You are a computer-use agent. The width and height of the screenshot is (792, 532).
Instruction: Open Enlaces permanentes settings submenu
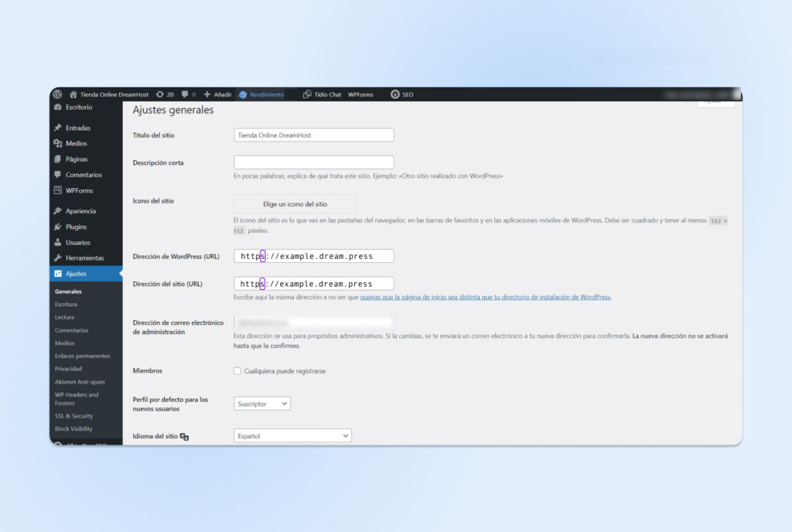[x=82, y=356]
